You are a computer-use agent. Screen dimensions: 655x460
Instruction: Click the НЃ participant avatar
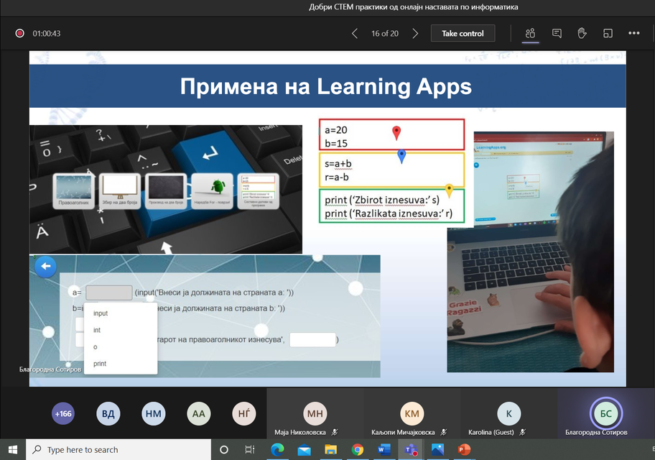tap(244, 414)
